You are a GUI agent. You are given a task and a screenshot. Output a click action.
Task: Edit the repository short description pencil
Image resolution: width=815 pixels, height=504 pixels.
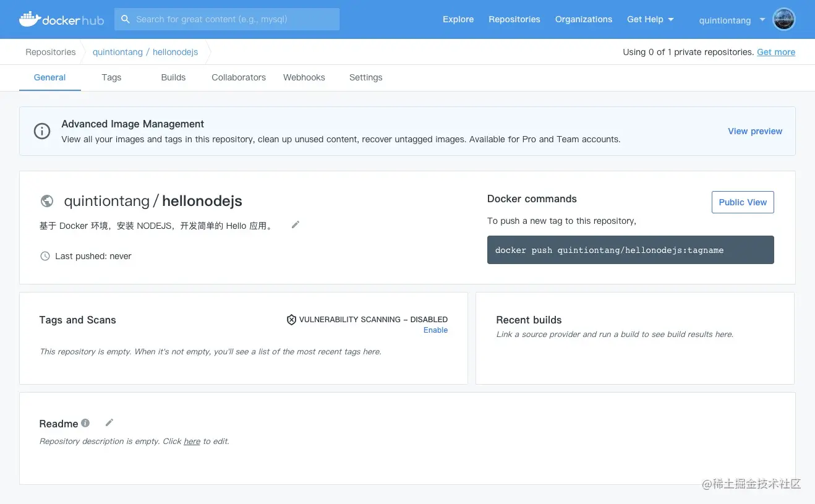296,225
